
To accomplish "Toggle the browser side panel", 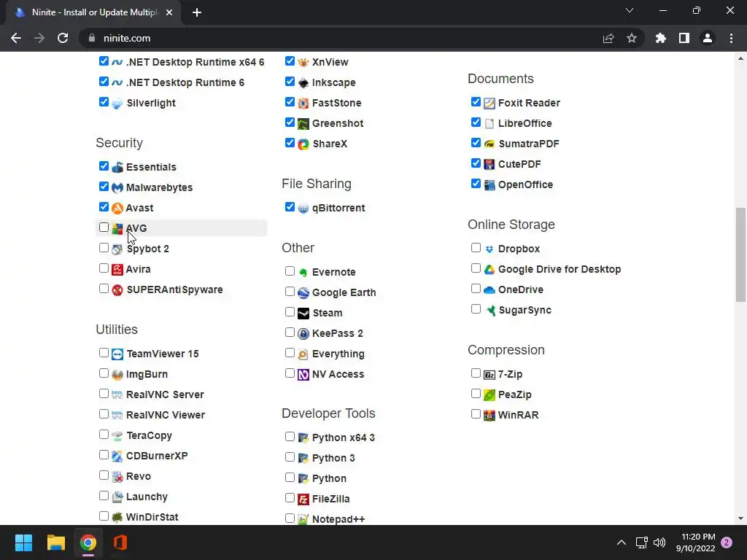I will (684, 38).
